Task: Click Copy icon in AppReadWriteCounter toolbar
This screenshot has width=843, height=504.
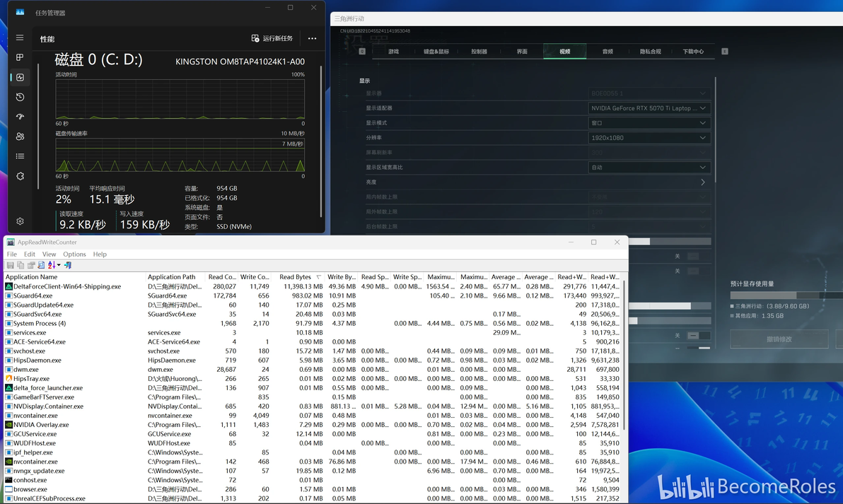Action: [x=21, y=266]
